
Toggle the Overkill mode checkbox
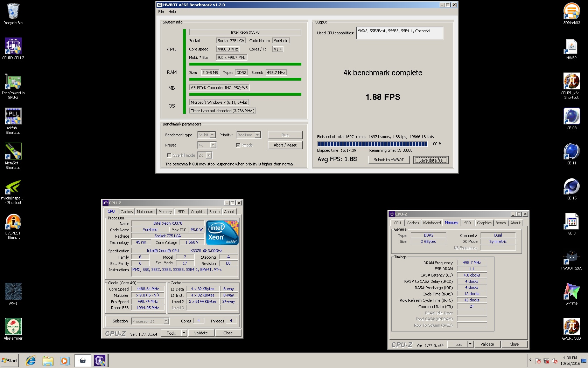click(x=169, y=155)
